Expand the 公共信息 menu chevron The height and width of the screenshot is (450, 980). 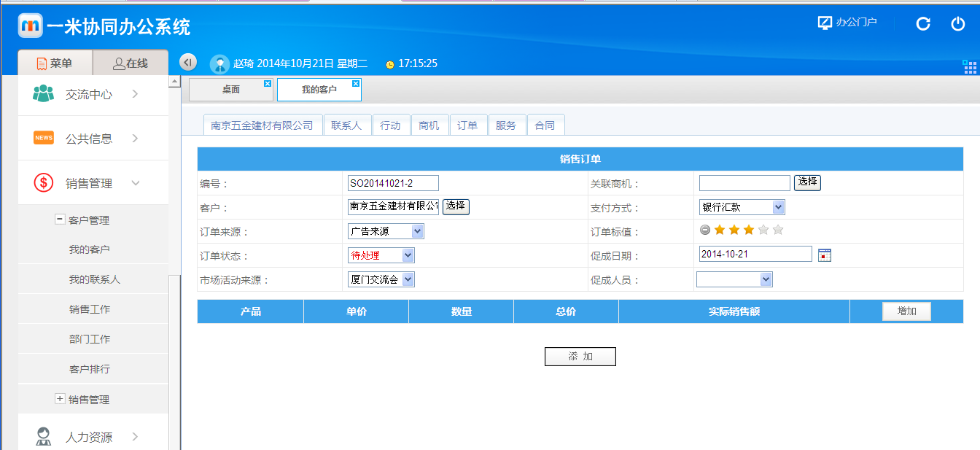coord(136,138)
